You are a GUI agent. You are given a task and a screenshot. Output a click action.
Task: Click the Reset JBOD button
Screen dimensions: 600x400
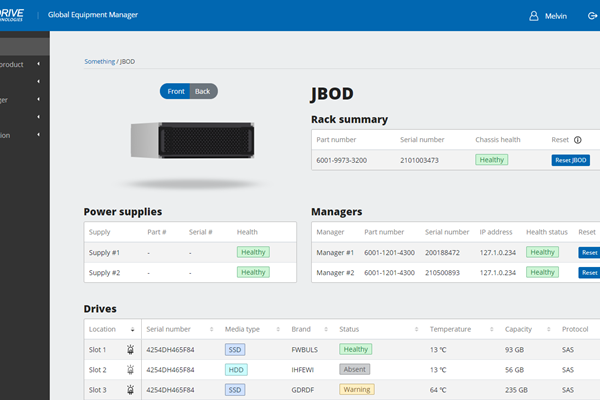coord(571,160)
